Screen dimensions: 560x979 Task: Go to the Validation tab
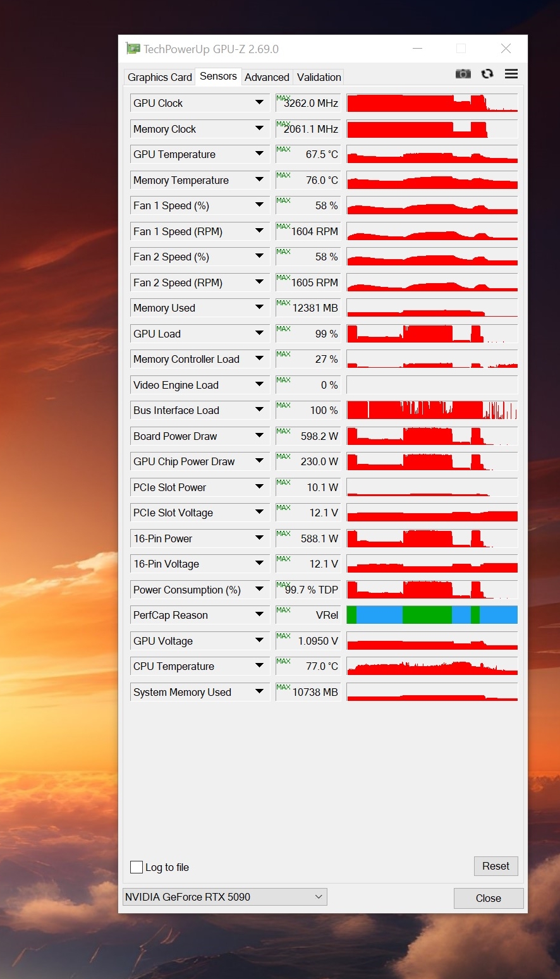tap(319, 77)
